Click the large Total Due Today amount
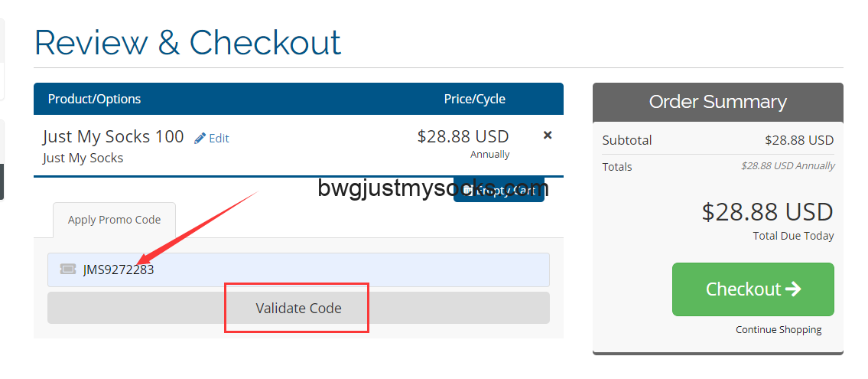Screen dimensions: 868x379 (x=767, y=212)
